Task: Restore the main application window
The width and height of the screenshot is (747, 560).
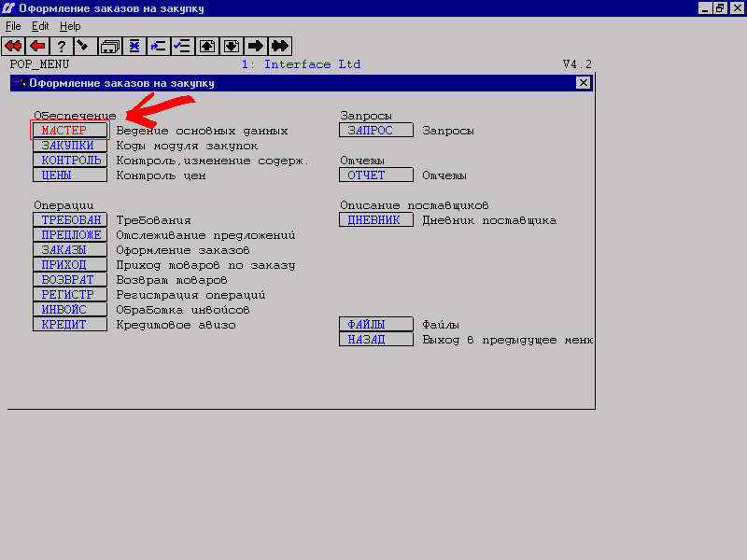Action: [x=720, y=8]
